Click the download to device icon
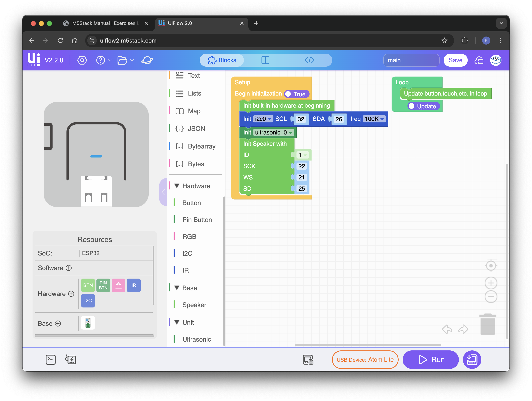The image size is (532, 401). [472, 359]
